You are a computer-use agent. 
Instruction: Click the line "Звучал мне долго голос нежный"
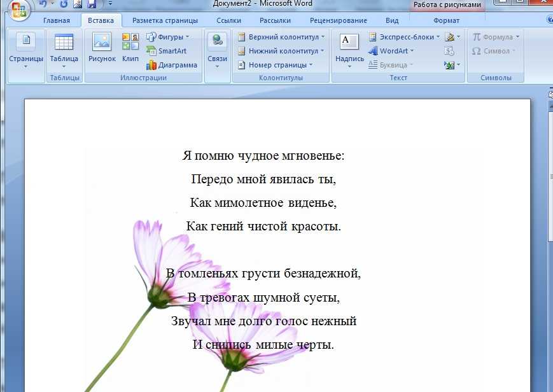pos(264,321)
